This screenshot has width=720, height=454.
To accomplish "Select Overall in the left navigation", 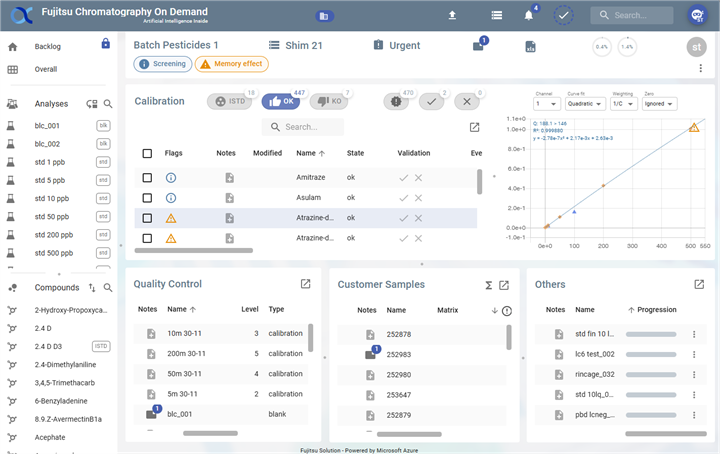I will (45, 69).
